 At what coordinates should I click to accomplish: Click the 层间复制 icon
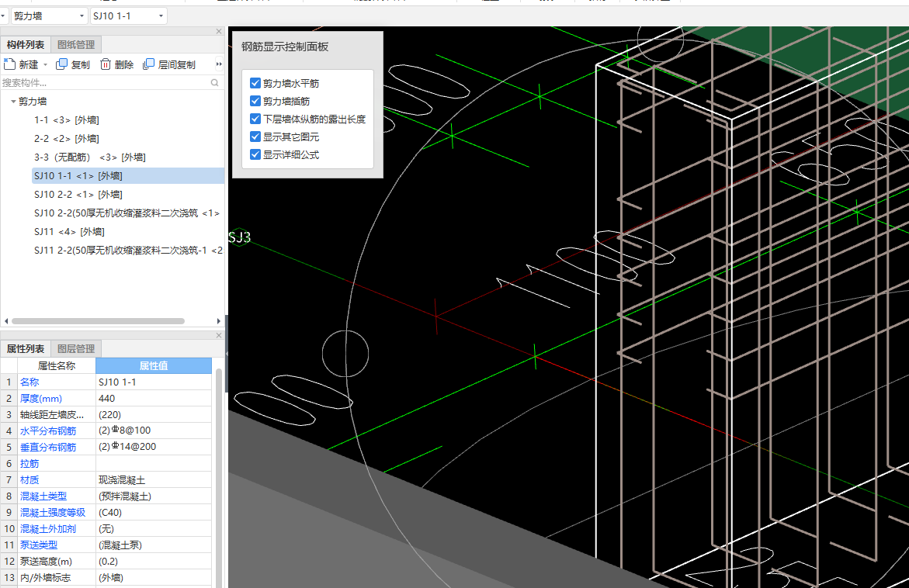(x=148, y=64)
